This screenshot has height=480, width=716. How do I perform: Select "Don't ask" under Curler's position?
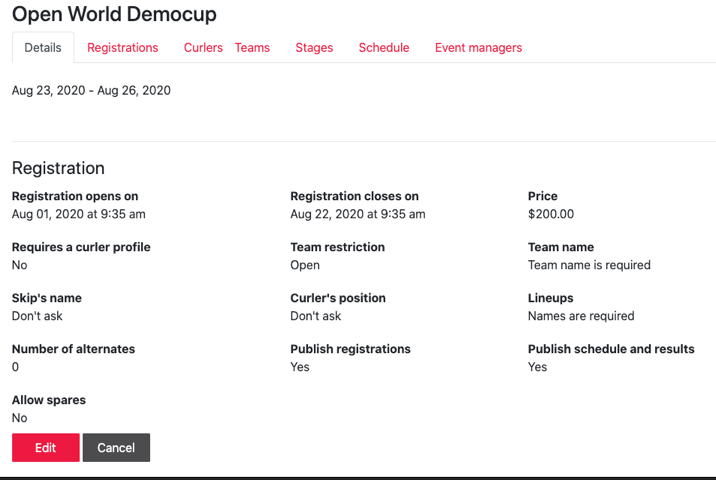click(316, 316)
